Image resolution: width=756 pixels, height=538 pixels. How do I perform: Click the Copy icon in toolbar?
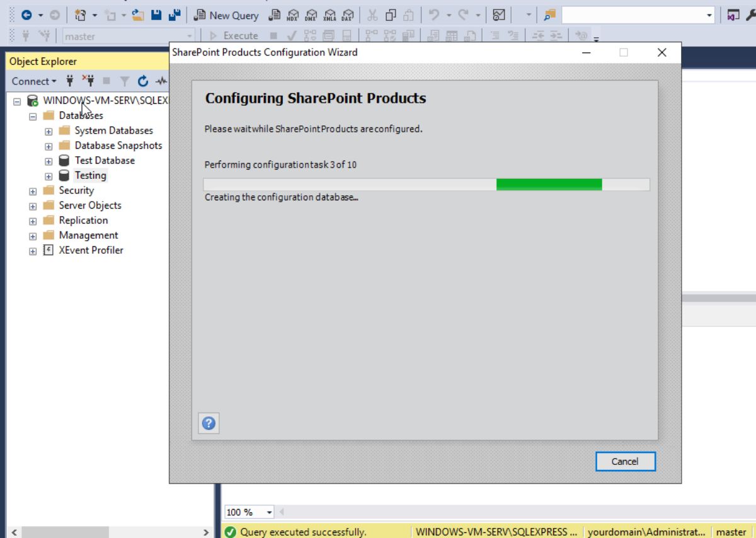click(391, 15)
